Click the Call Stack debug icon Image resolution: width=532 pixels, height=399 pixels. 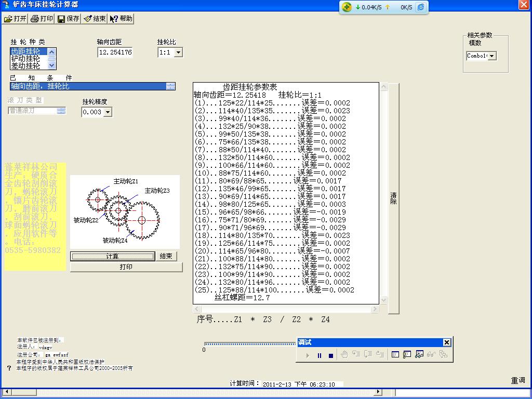(443, 354)
